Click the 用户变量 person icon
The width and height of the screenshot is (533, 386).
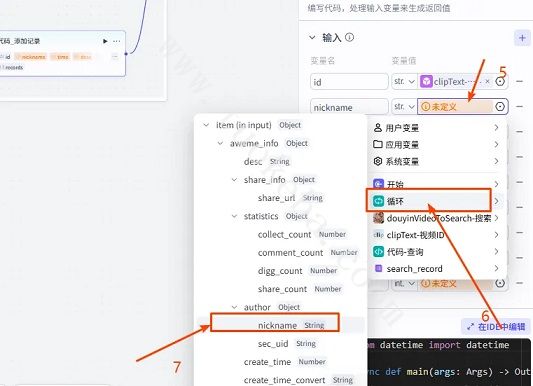pos(378,128)
